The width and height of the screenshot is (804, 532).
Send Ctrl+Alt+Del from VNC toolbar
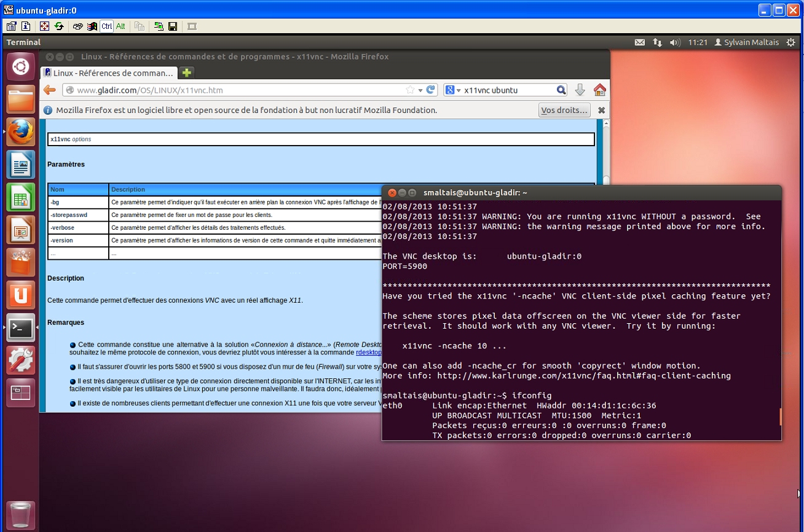coord(78,26)
